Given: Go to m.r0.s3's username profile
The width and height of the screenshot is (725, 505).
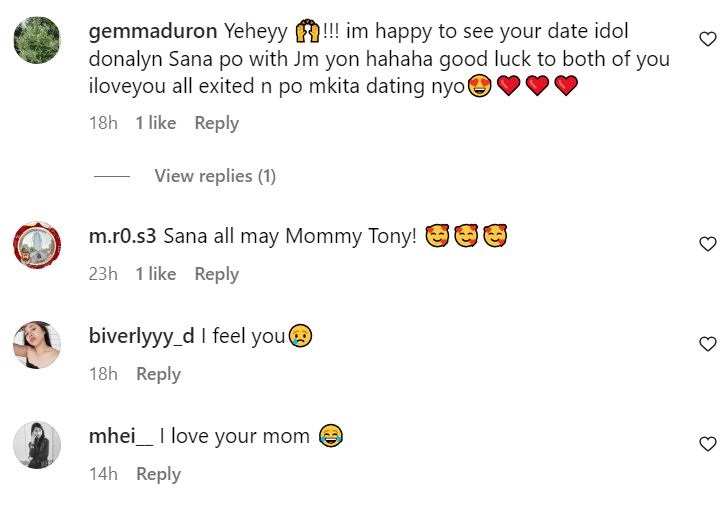Looking at the screenshot, I should click(x=122, y=237).
